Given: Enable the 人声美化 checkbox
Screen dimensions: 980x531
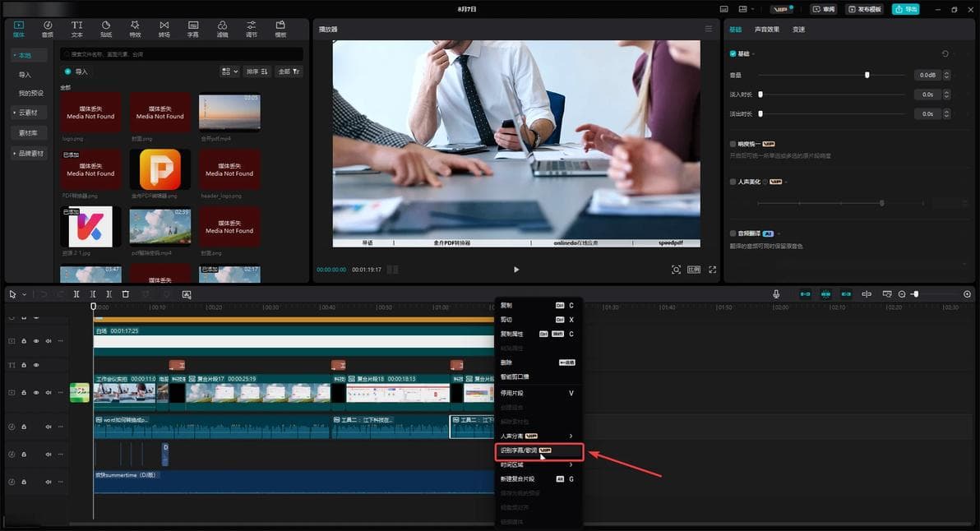Looking at the screenshot, I should 733,182.
